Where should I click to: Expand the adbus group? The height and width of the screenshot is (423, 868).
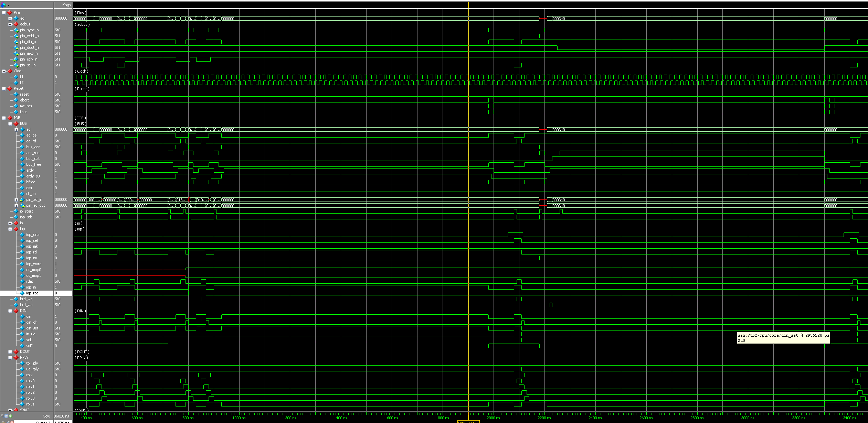click(x=10, y=24)
